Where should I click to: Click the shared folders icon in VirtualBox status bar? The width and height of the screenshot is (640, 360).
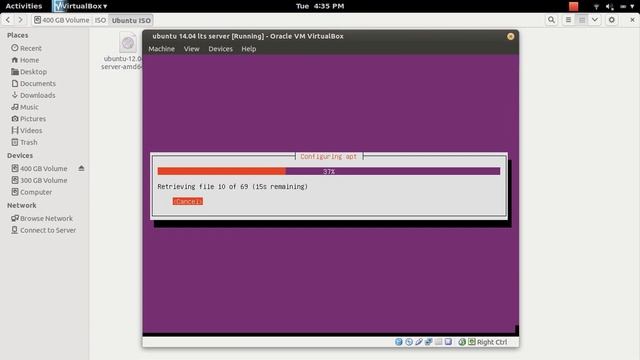pos(439,342)
